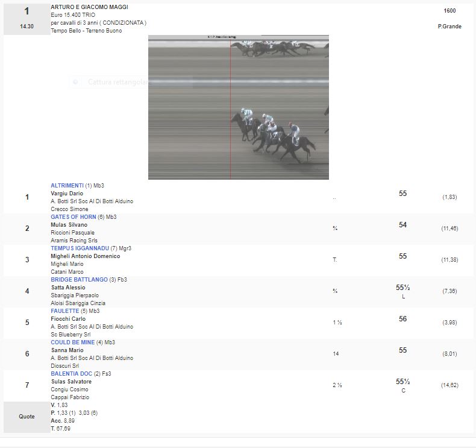Open the FAULETTE horse details

[x=64, y=311]
